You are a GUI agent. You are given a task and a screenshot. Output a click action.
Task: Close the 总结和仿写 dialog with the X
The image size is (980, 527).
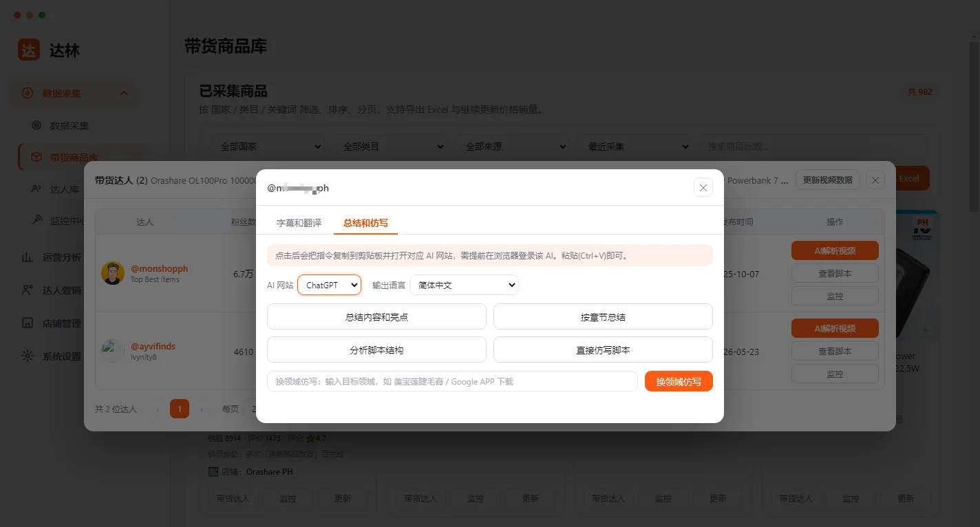pos(703,187)
